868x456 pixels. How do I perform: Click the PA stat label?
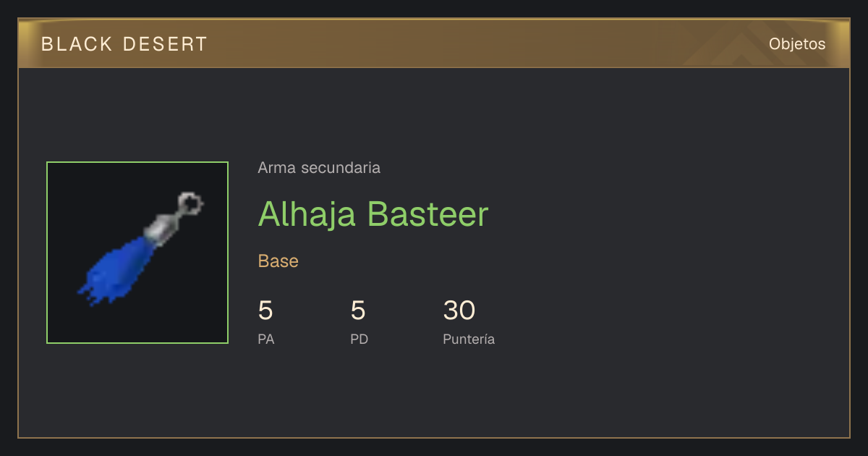[266, 339]
